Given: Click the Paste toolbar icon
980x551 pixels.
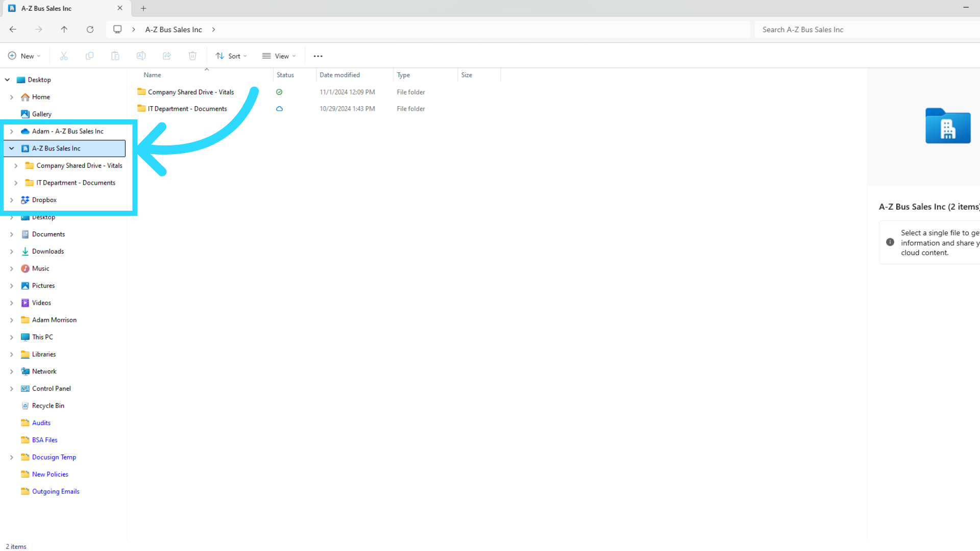Looking at the screenshot, I should click(115, 56).
